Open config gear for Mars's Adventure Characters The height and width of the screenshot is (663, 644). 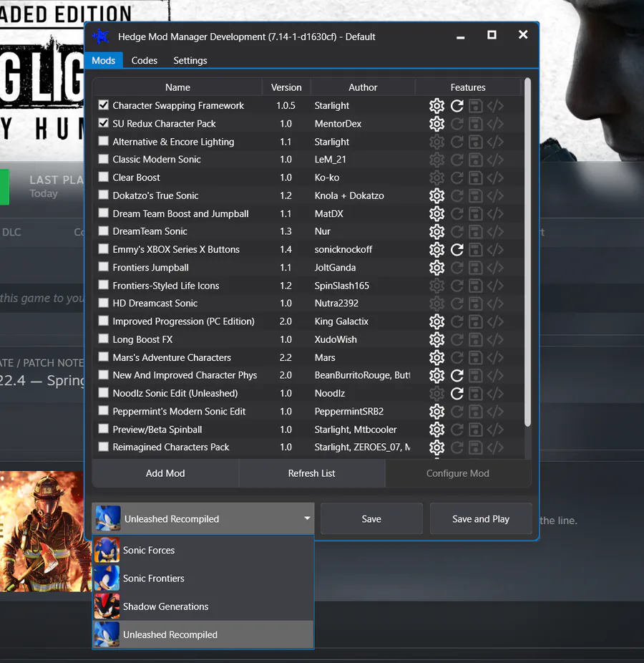pyautogui.click(x=436, y=358)
